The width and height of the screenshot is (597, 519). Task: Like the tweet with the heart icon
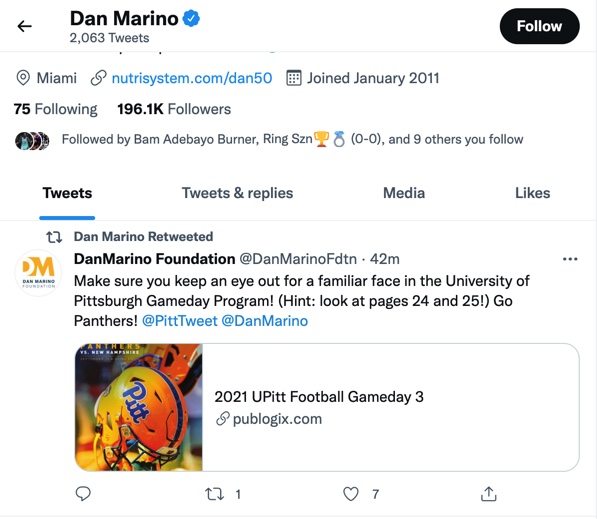click(x=350, y=494)
